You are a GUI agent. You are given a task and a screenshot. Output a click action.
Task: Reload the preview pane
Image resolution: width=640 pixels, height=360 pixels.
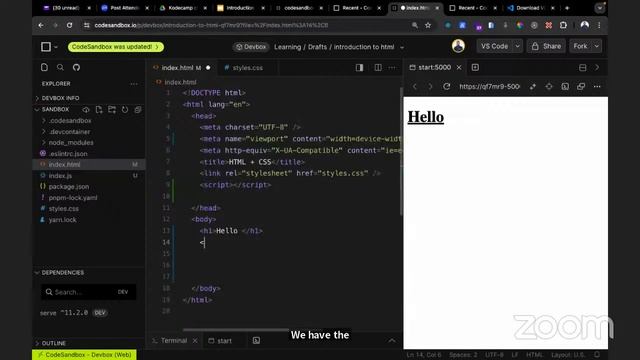(x=447, y=87)
